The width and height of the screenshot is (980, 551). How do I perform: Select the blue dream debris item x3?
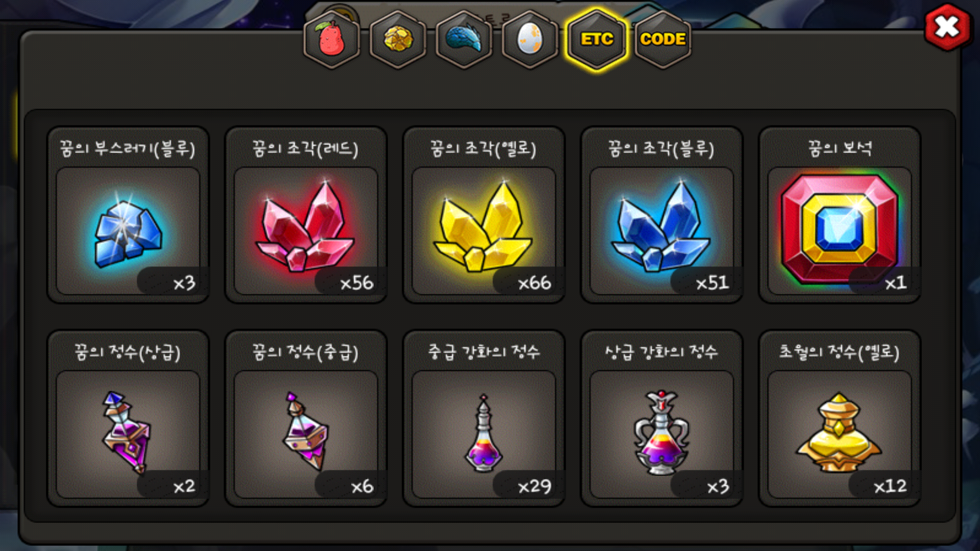pos(128,215)
